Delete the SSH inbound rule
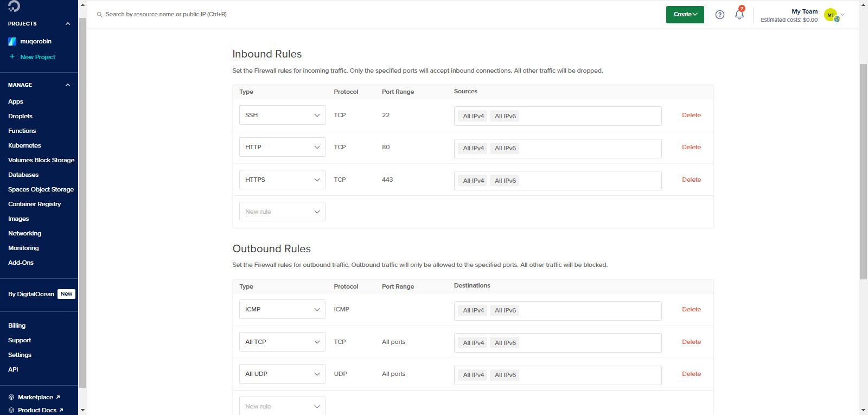868x415 pixels. pos(691,115)
